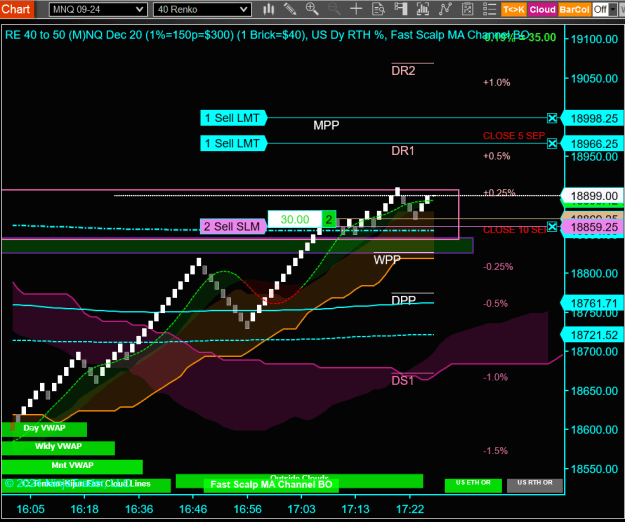
Task: Click the zoom out magnifier icon
Action: (x=334, y=9)
